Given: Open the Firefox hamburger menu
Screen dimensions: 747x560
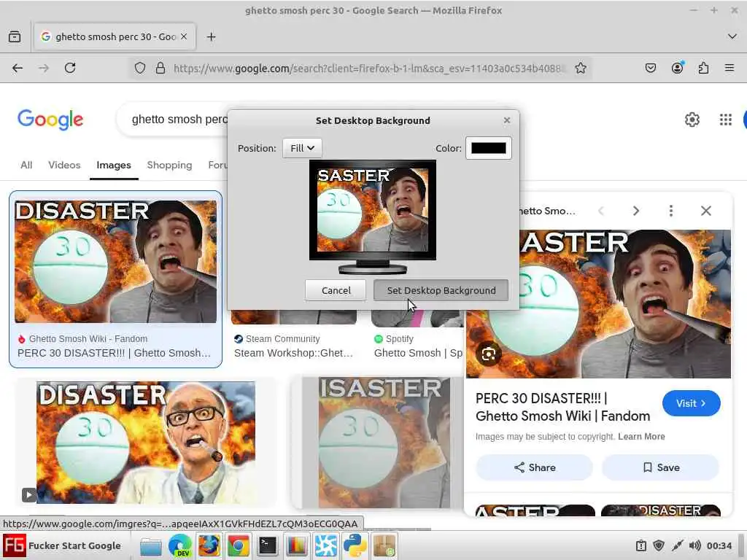Looking at the screenshot, I should [729, 68].
